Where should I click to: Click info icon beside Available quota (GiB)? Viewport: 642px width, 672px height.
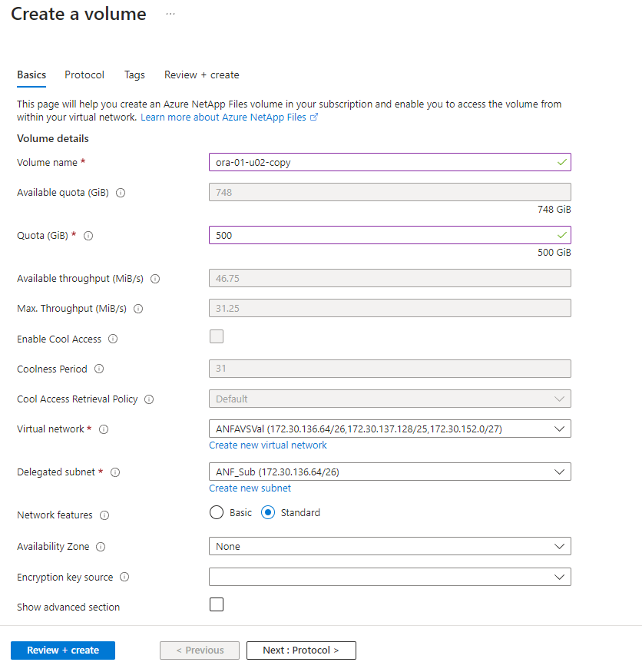point(121,193)
